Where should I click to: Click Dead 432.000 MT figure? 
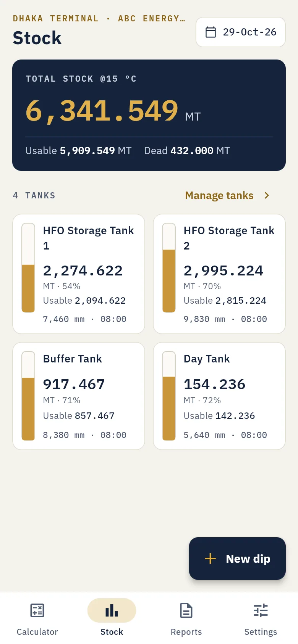click(x=187, y=151)
